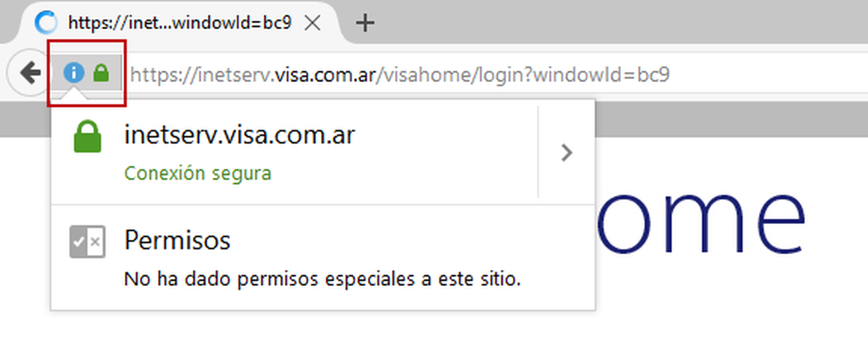Screen dimensions: 868x352
Task: Click the 'No ha dado permisos especiales' message
Action: tap(323, 280)
